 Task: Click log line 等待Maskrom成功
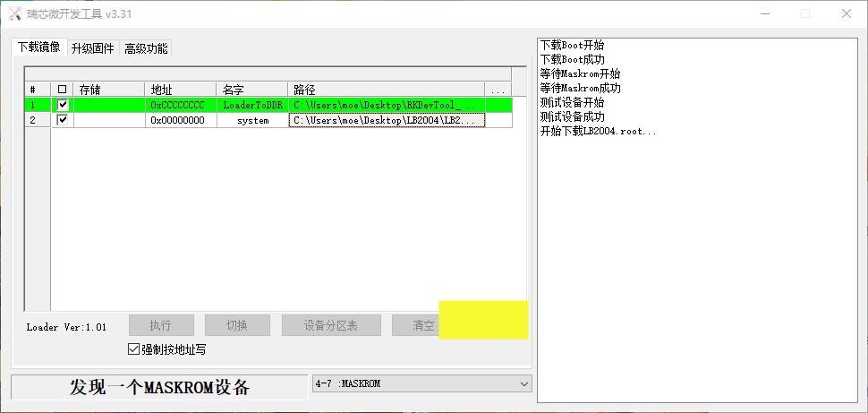point(580,89)
